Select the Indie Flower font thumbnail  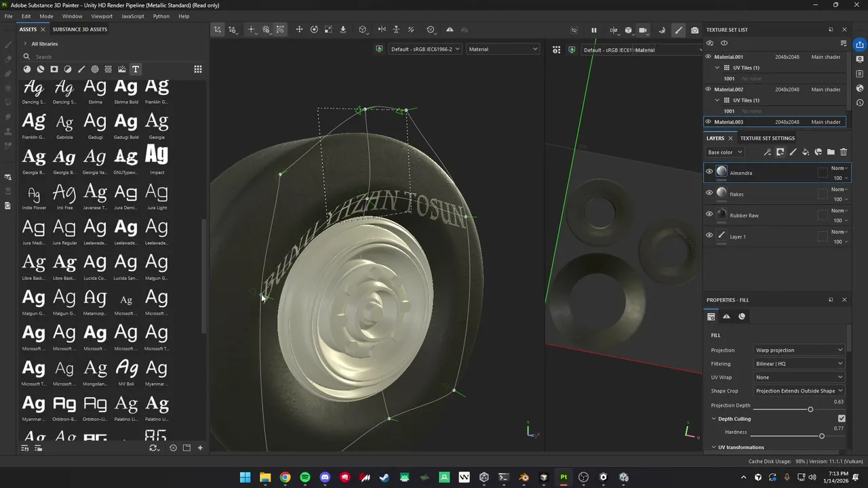pyautogui.click(x=34, y=197)
